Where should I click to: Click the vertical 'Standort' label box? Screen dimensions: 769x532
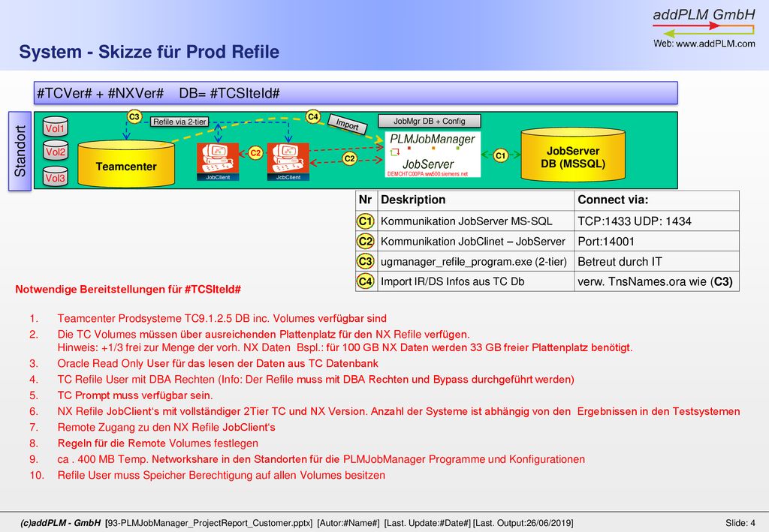[20, 151]
